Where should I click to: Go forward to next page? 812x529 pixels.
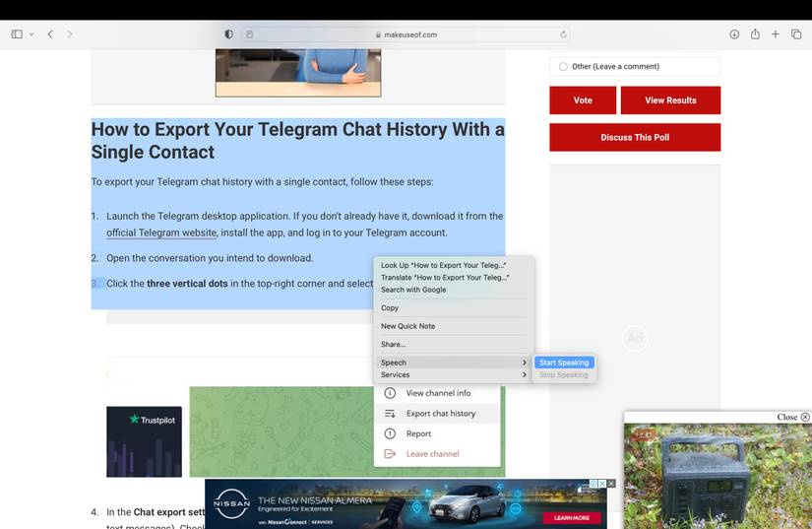70,34
